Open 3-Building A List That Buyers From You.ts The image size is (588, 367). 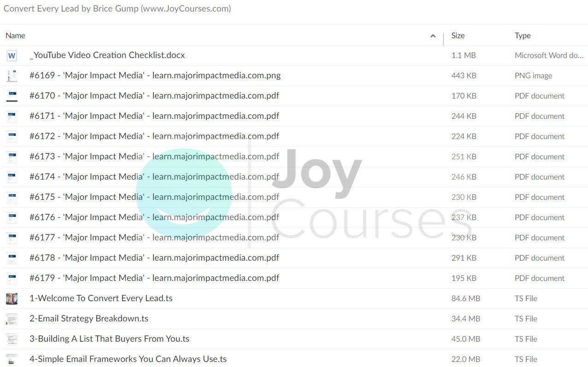[110, 339]
